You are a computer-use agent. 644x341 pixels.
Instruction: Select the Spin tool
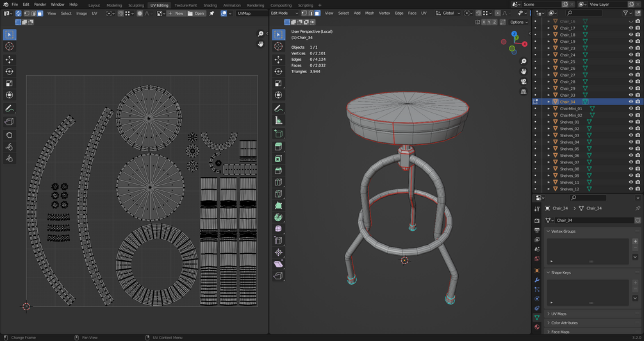pos(279,217)
